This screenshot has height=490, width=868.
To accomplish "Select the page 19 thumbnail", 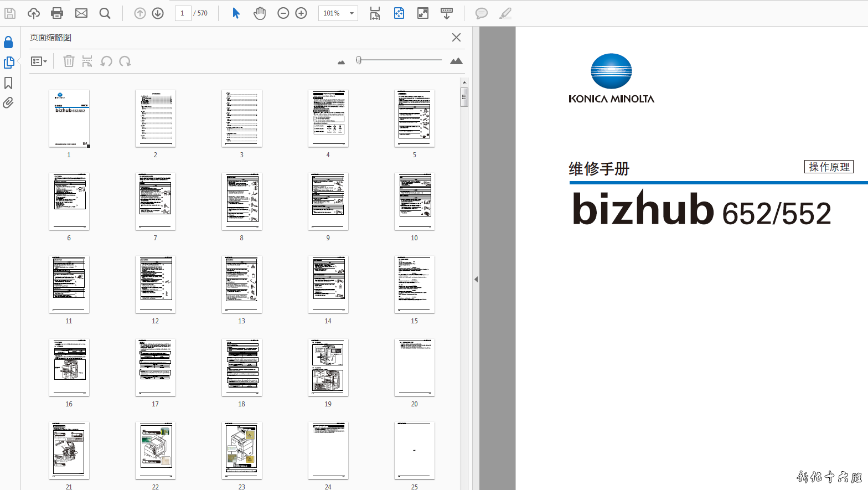I will pyautogui.click(x=328, y=367).
